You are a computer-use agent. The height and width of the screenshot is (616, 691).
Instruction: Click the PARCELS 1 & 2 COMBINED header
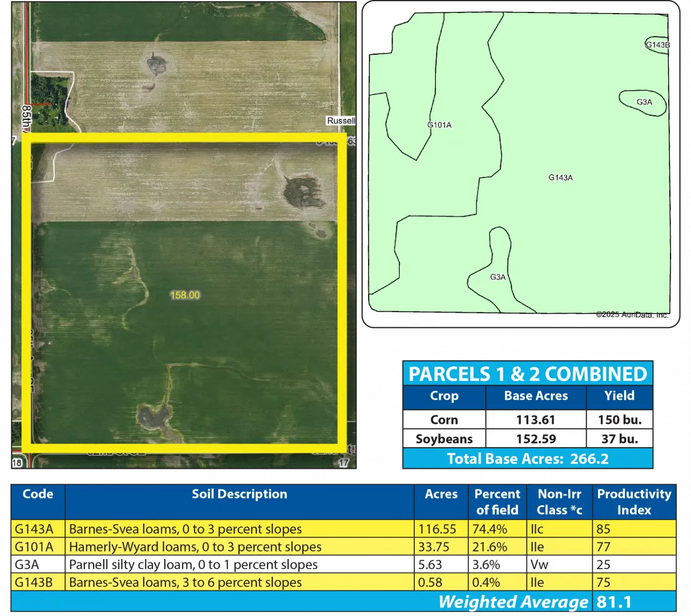[x=528, y=374]
